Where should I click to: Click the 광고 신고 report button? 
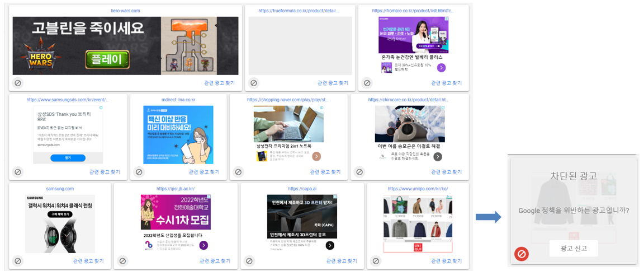[574, 248]
